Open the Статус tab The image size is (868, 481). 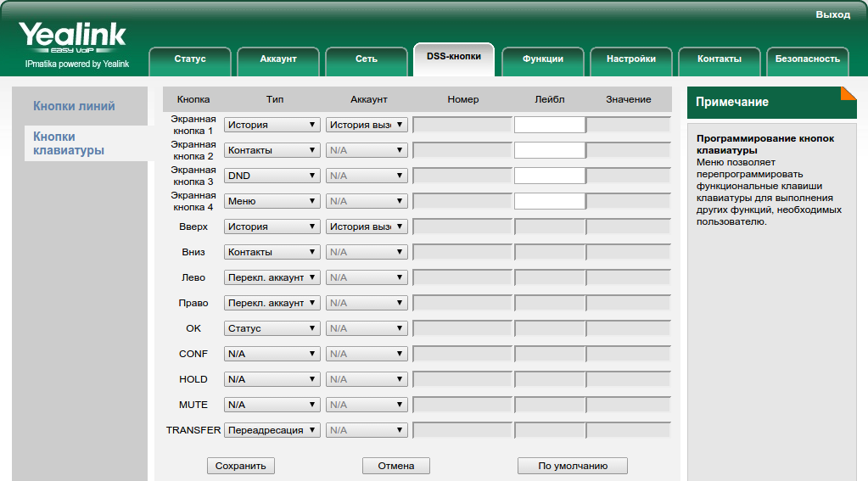point(190,59)
